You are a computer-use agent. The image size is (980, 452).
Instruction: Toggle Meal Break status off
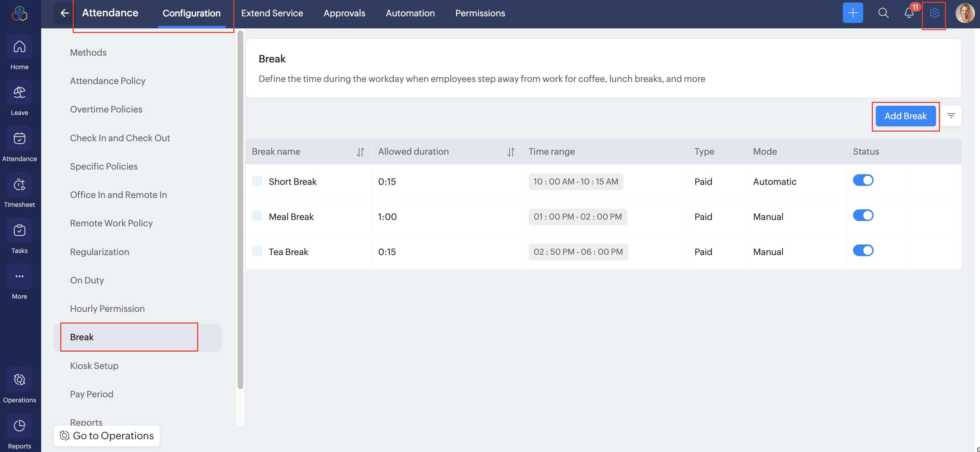(x=863, y=215)
